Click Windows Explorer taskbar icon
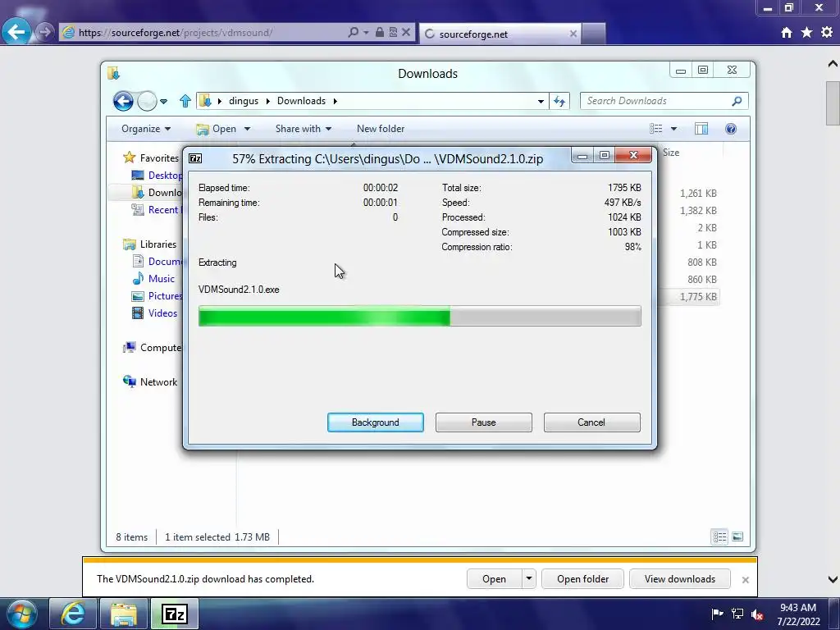 124,614
